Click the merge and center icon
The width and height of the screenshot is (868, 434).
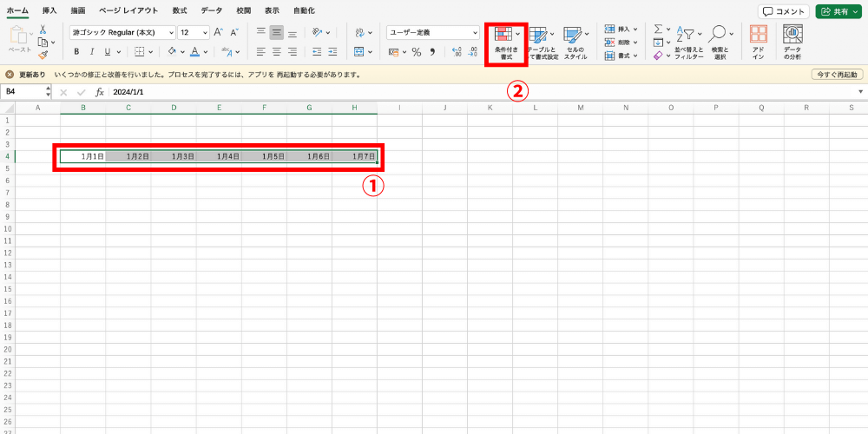(359, 52)
